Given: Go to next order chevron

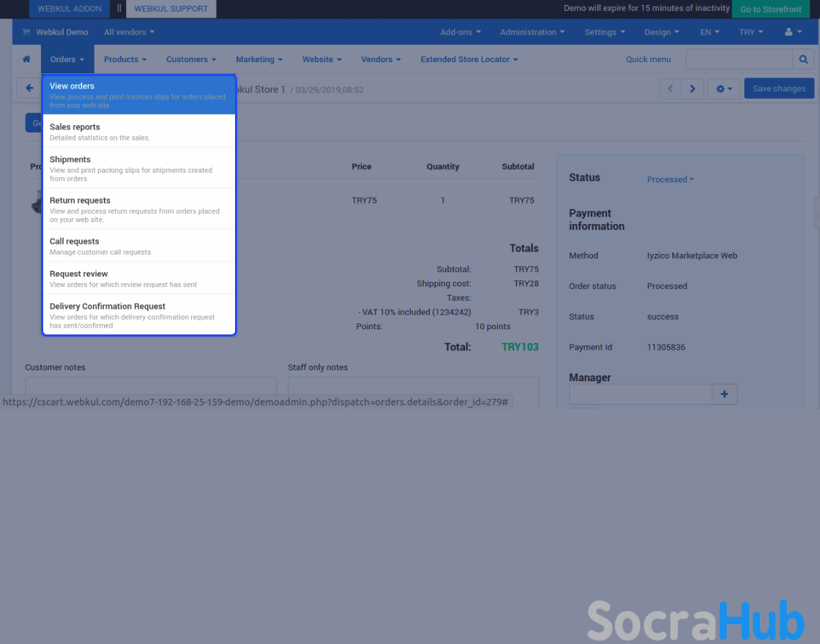Looking at the screenshot, I should (x=693, y=89).
